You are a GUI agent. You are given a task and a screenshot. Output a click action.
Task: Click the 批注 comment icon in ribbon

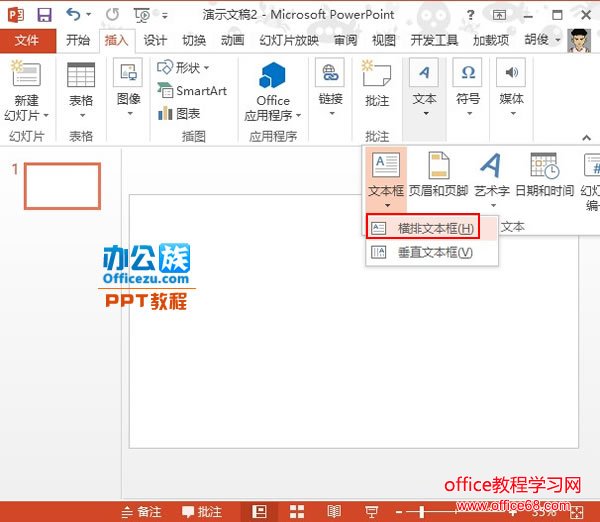[377, 73]
